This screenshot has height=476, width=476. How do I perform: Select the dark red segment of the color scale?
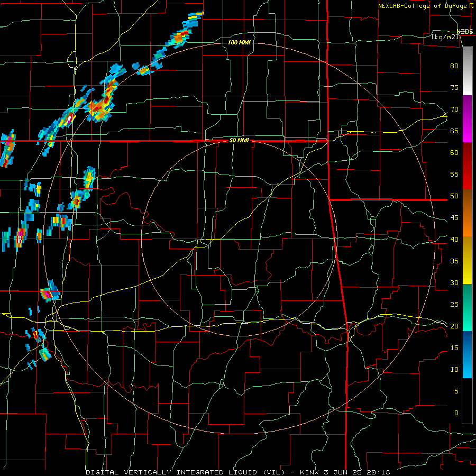(467, 166)
